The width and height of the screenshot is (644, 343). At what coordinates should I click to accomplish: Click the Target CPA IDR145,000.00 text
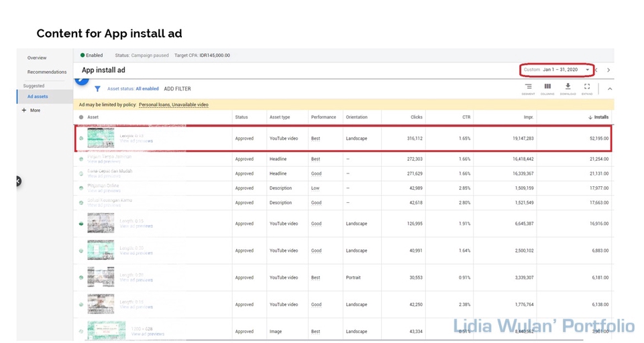[202, 55]
